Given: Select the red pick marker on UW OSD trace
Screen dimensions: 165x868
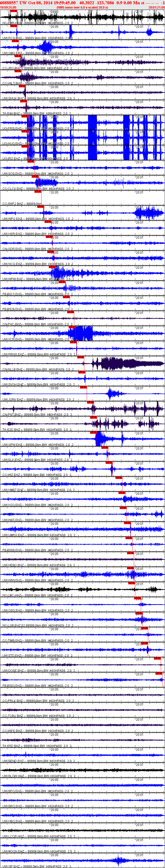Looking at the screenshot, I should click(x=138, y=598).
